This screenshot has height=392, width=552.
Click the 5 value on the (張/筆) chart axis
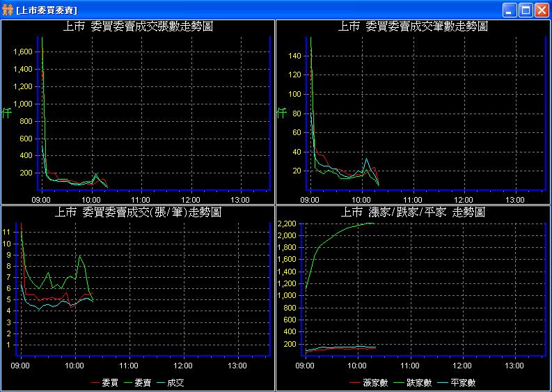(x=8, y=299)
